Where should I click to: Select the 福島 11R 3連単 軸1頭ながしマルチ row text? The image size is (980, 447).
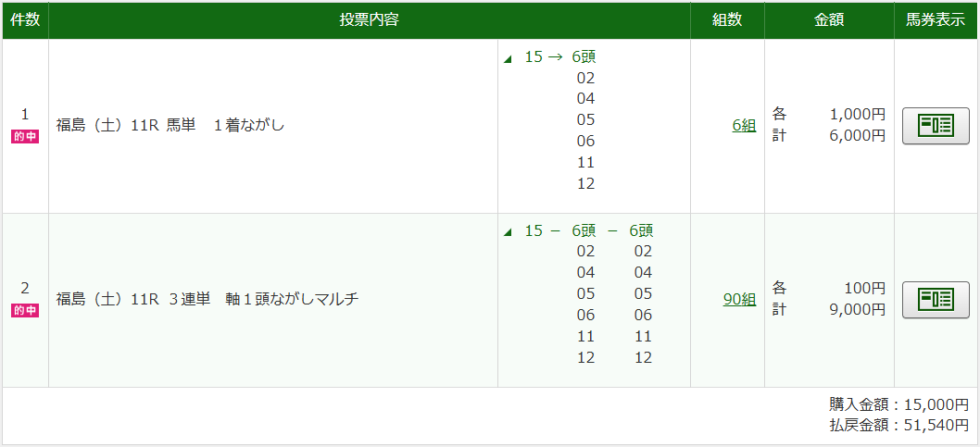207,299
